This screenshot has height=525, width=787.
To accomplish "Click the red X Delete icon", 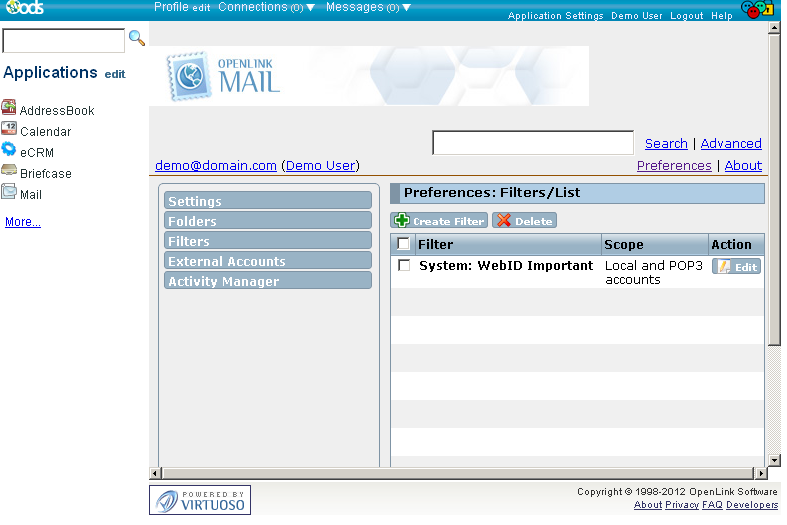I will 504,220.
